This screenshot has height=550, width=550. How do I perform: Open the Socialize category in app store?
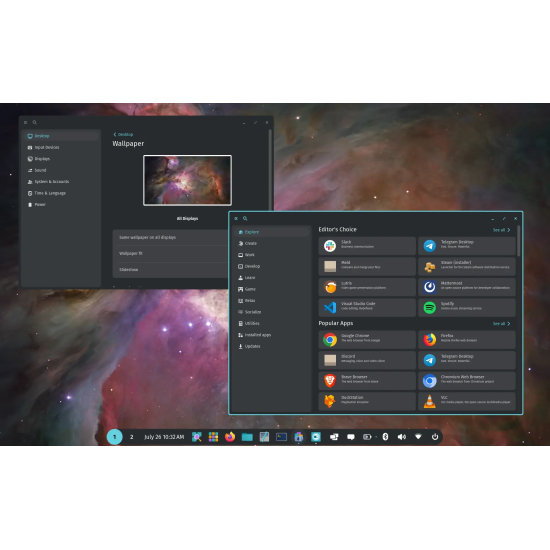pyautogui.click(x=271, y=312)
